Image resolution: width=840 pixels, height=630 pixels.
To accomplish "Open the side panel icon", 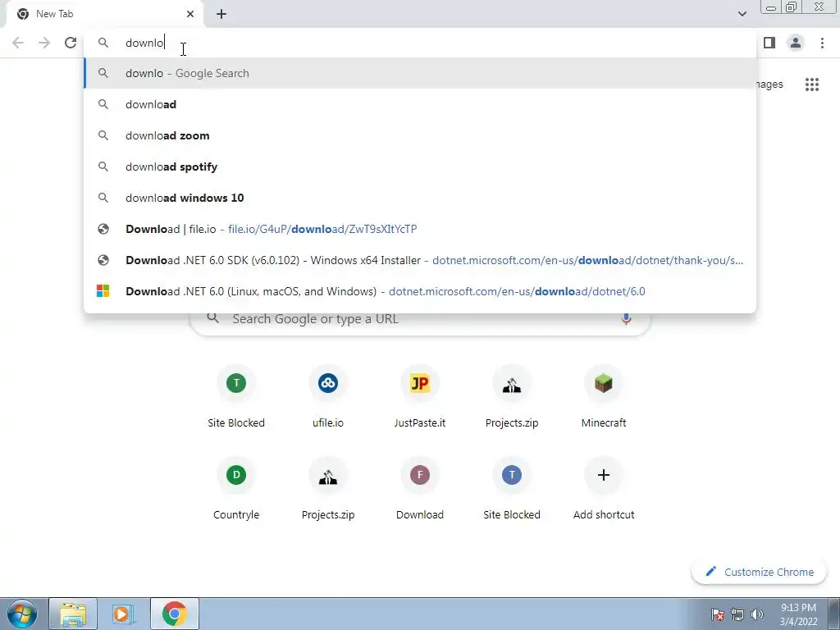I will click(769, 43).
